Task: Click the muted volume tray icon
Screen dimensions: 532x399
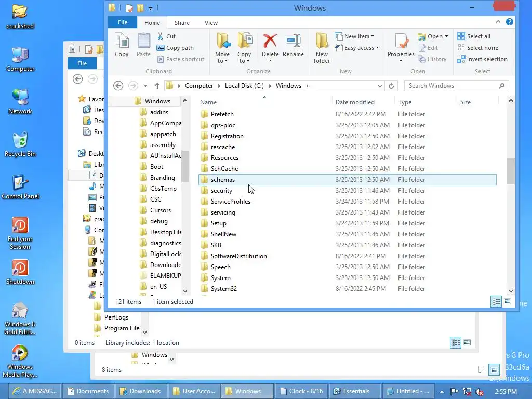Action: click(480, 392)
